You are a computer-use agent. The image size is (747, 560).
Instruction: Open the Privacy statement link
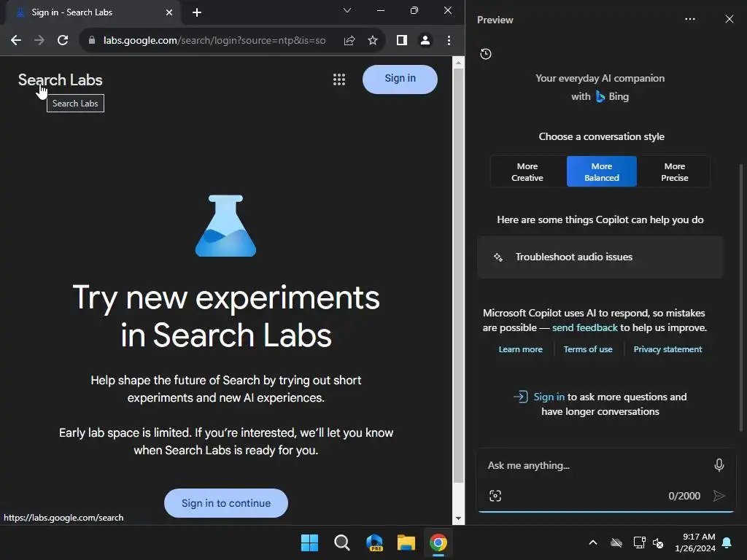pyautogui.click(x=667, y=349)
